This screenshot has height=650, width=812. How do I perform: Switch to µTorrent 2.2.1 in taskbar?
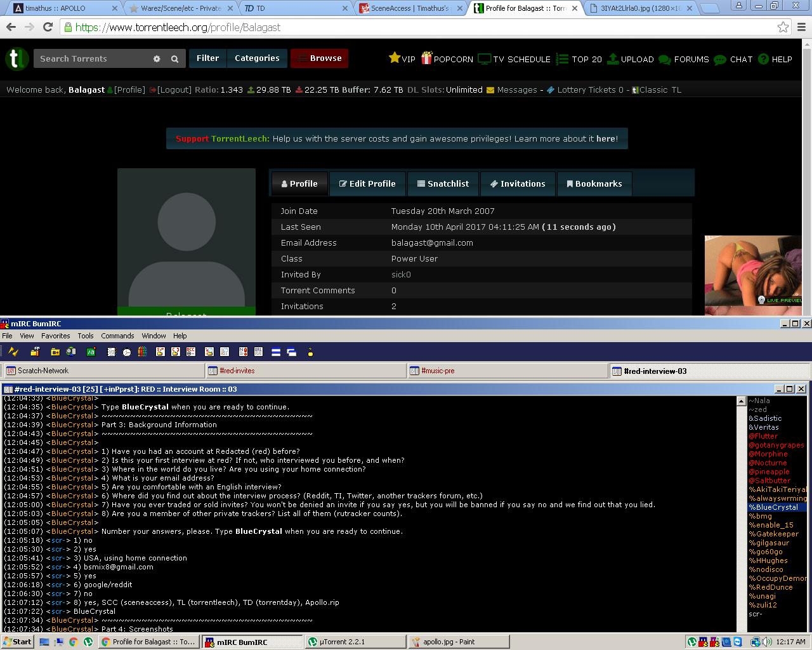coord(355,642)
